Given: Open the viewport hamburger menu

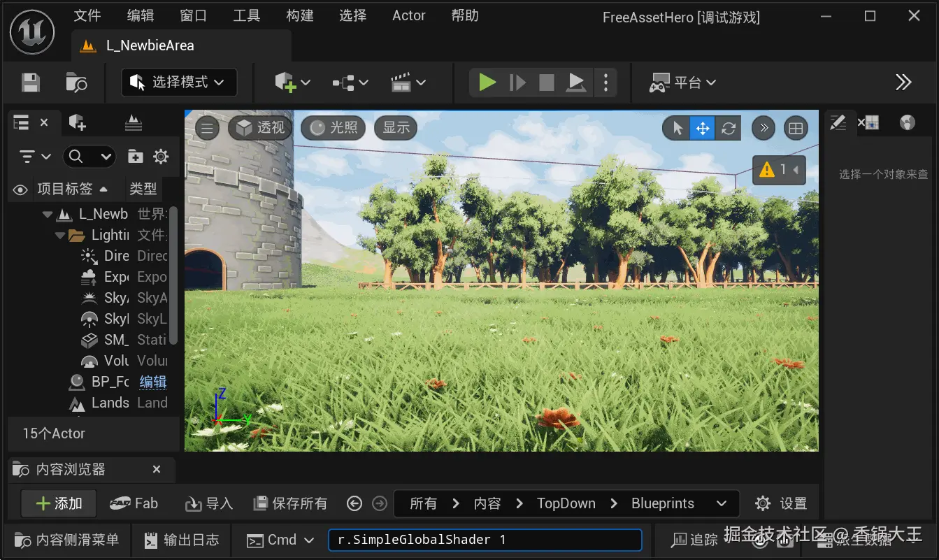Looking at the screenshot, I should (206, 127).
